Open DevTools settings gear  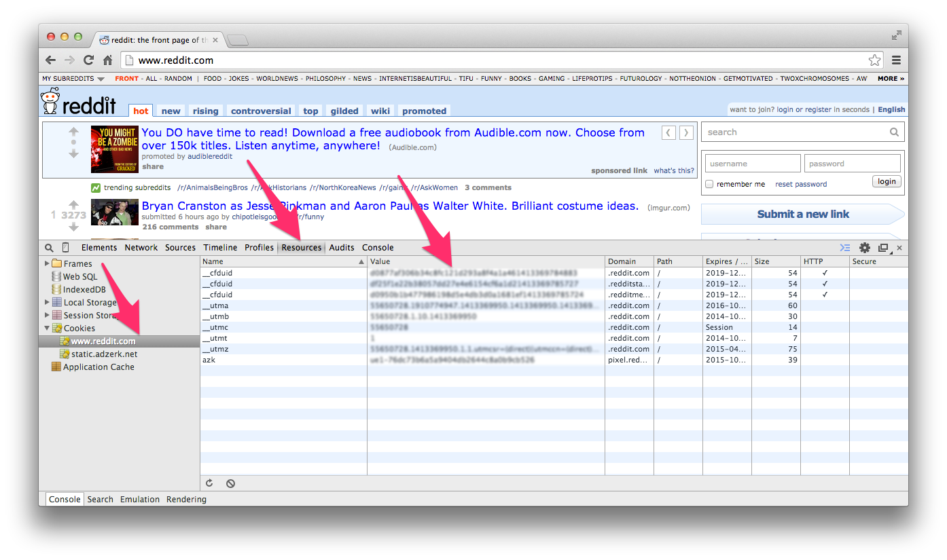point(865,248)
